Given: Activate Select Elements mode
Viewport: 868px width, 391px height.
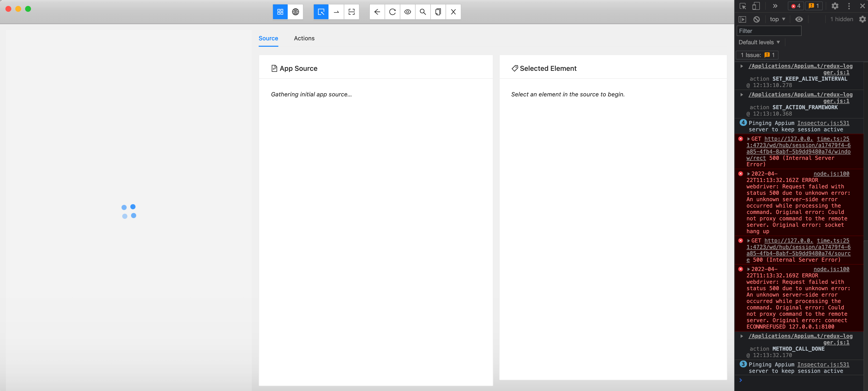Looking at the screenshot, I should tap(321, 12).
